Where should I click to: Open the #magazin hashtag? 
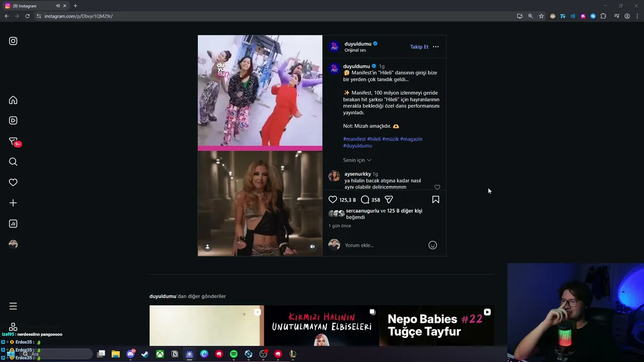[412, 139]
